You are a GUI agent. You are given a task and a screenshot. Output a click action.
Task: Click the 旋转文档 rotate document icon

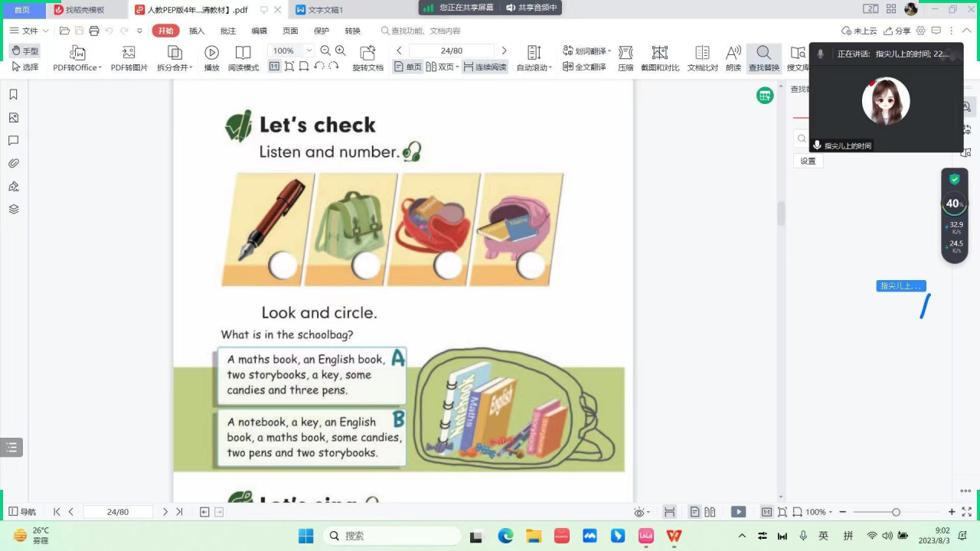click(367, 53)
